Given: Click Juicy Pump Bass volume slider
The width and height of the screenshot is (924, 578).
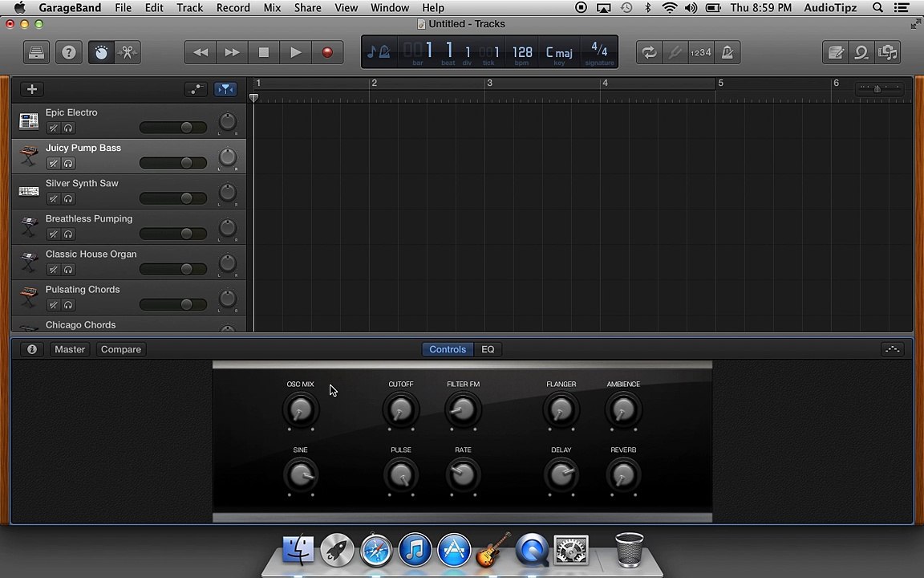Looking at the screenshot, I should point(173,163).
